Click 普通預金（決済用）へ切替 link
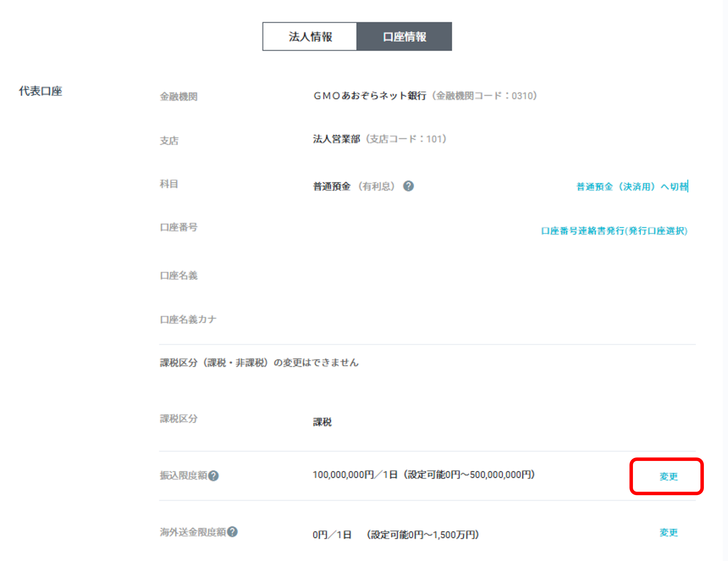Viewport: 728px width, 561px height. 632,186
